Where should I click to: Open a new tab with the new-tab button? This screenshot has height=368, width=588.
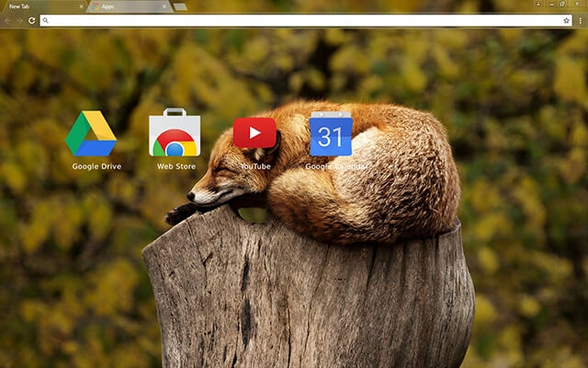(x=180, y=6)
